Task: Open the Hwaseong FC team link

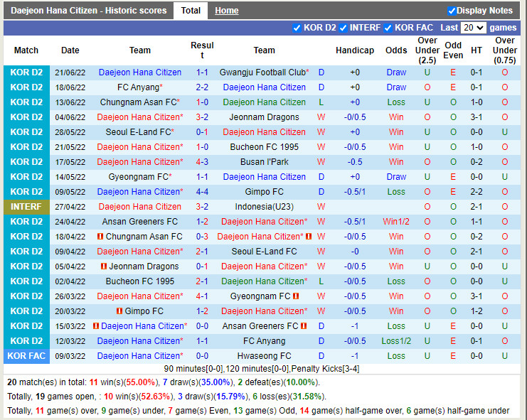Action: click(x=264, y=356)
